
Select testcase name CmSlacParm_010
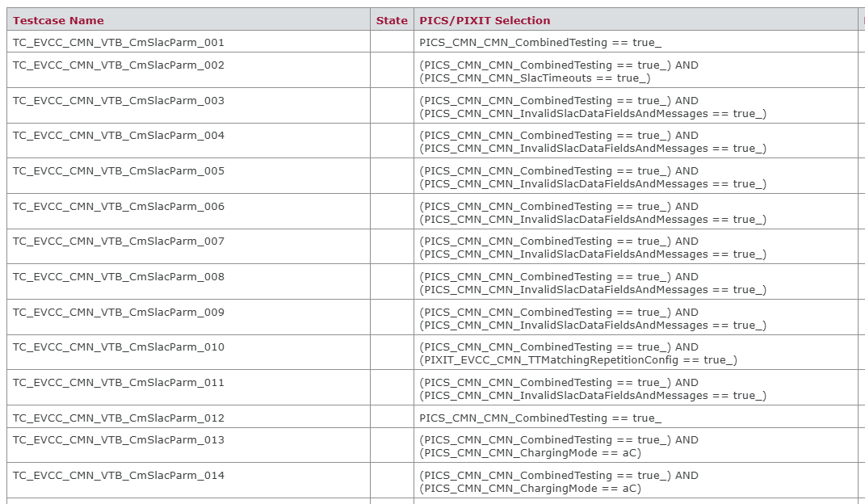pos(119,346)
